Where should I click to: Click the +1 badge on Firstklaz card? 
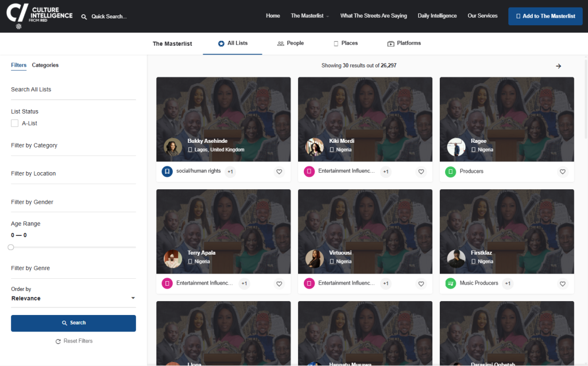click(x=508, y=283)
